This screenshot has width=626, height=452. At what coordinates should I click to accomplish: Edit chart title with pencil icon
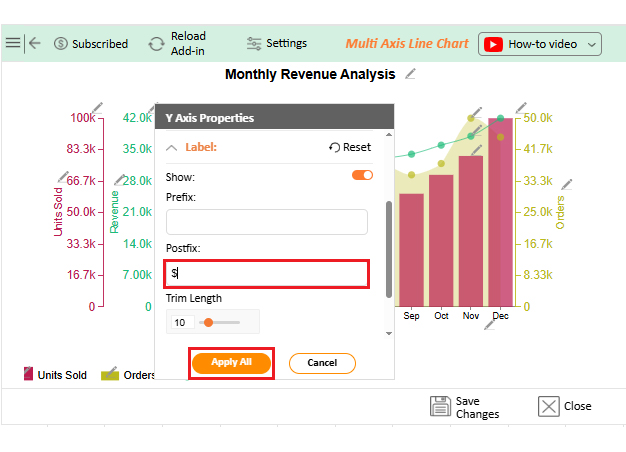pos(410,74)
